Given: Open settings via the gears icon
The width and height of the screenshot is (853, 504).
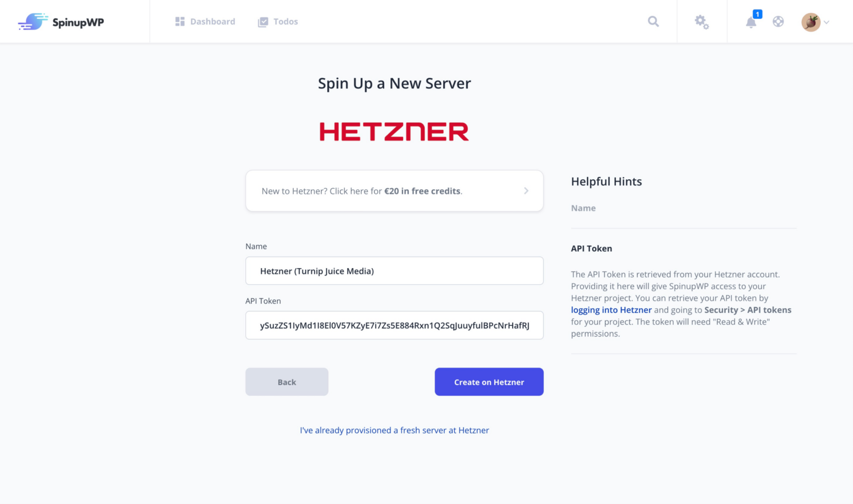Looking at the screenshot, I should 701,21.
